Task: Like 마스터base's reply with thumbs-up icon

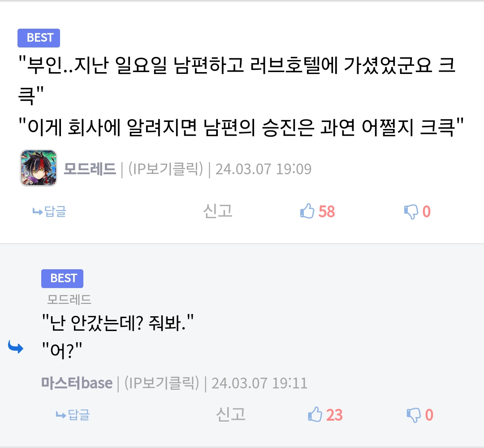Action: [315, 415]
